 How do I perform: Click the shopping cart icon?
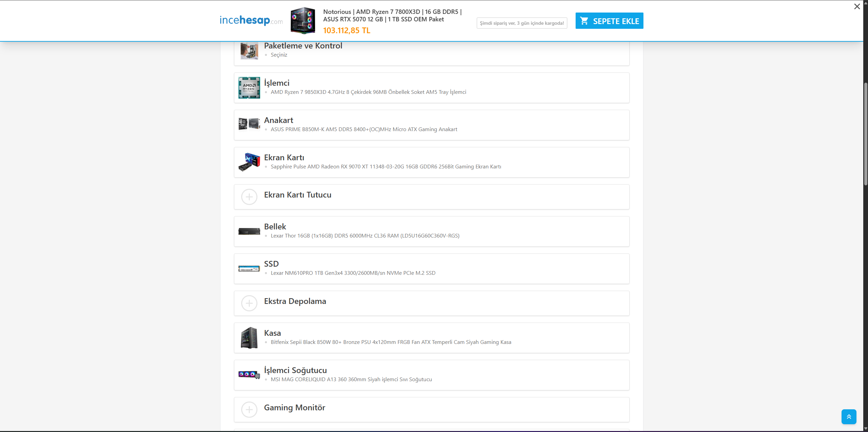click(584, 21)
